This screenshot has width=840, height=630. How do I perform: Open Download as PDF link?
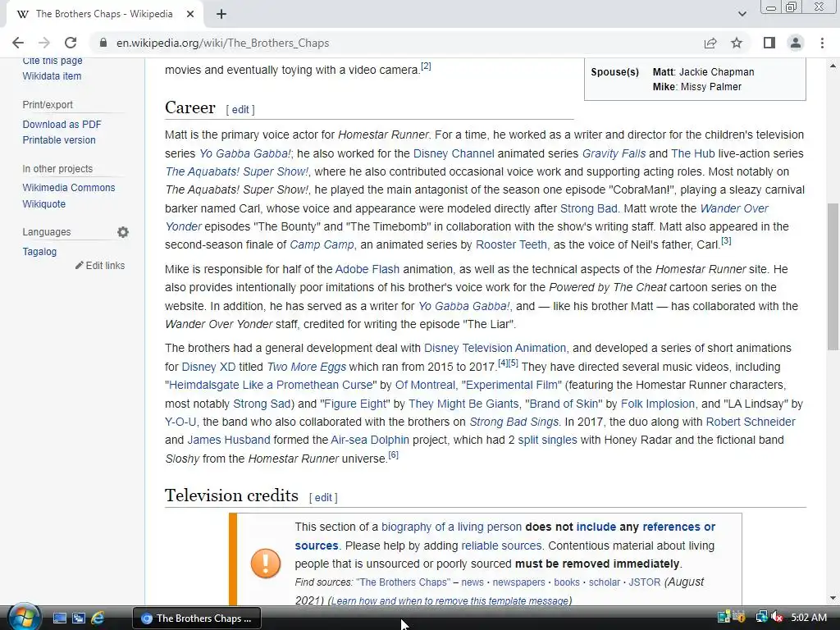(62, 125)
